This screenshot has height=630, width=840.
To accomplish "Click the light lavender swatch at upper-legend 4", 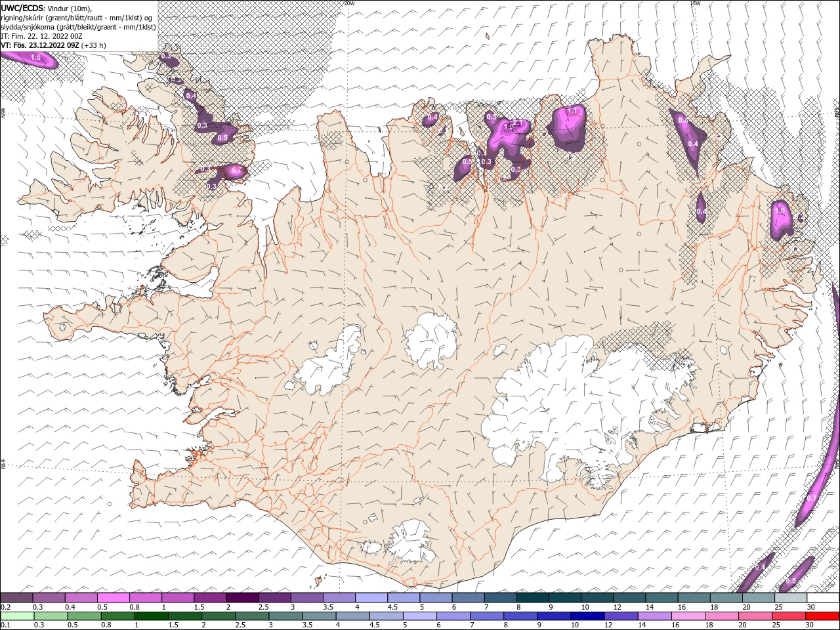I will click(x=371, y=598).
